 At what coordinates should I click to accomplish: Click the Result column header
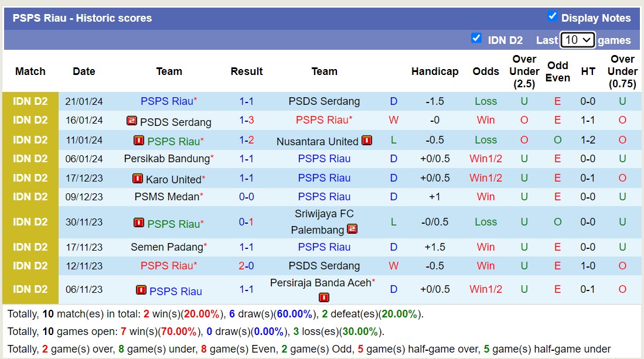246,71
